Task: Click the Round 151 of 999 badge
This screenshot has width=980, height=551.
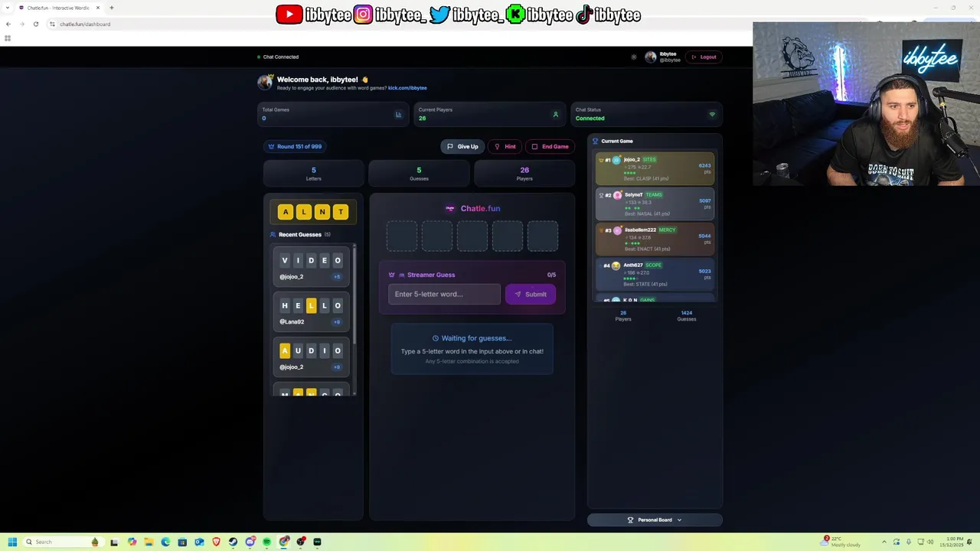Action: pyautogui.click(x=295, y=146)
